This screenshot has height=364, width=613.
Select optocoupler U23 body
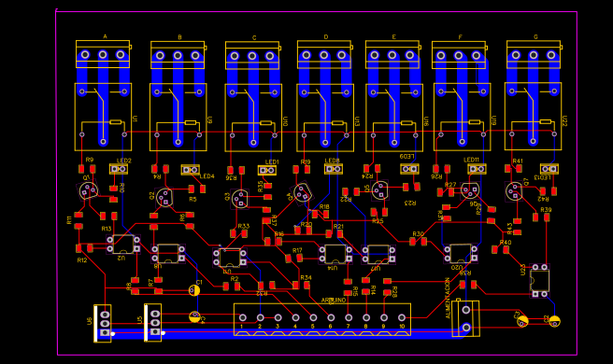coord(539,280)
